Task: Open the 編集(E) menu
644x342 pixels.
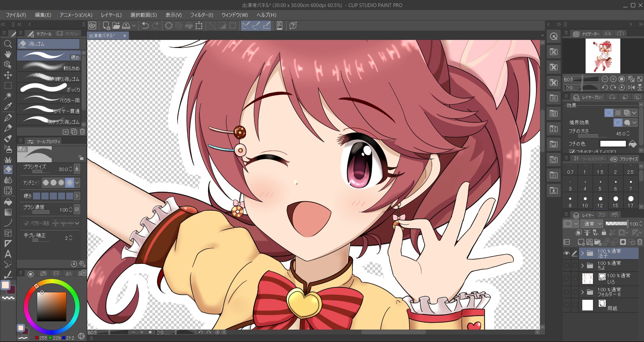Action: 43,15
